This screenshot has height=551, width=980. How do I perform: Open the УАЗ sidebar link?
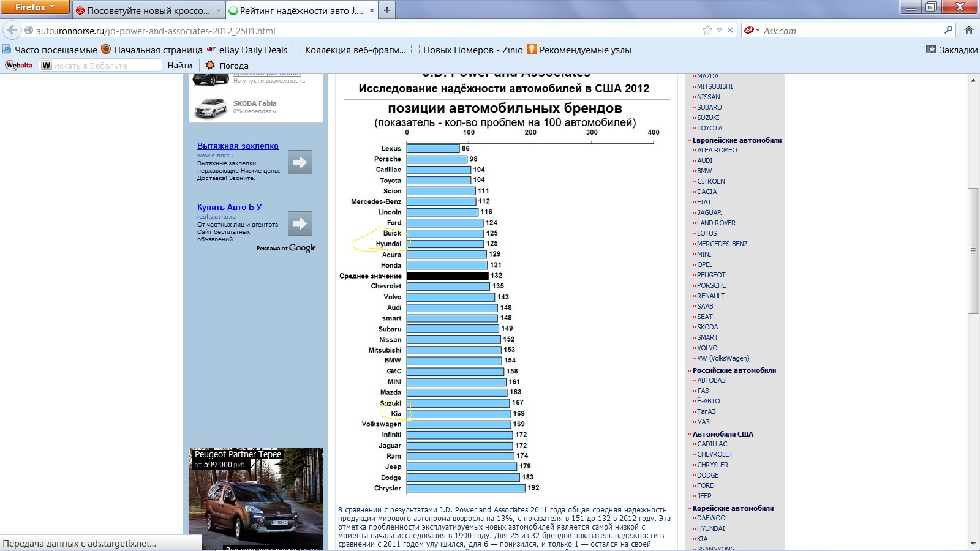tap(703, 422)
